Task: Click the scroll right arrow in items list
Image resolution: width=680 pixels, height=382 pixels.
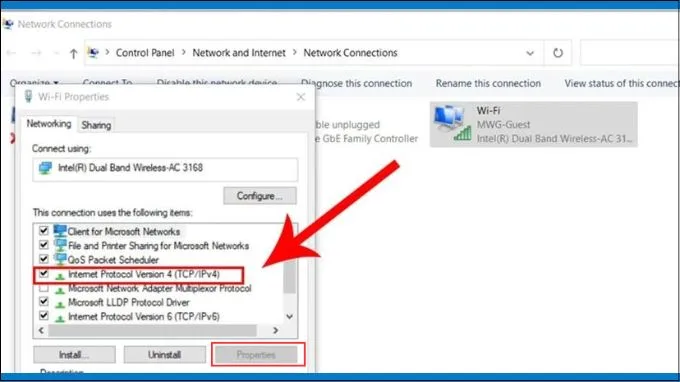Action: [x=275, y=330]
